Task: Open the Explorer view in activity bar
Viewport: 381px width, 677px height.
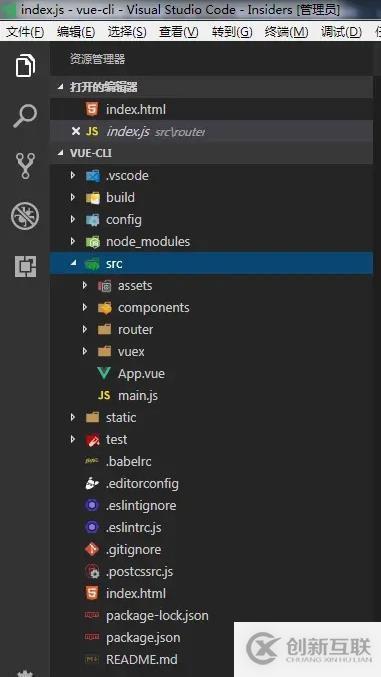Action: point(25,66)
